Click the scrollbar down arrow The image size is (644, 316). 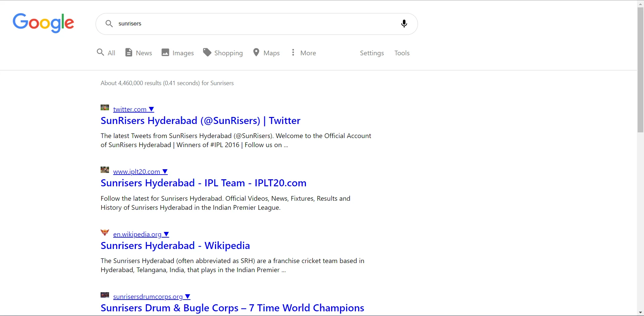(x=640, y=313)
